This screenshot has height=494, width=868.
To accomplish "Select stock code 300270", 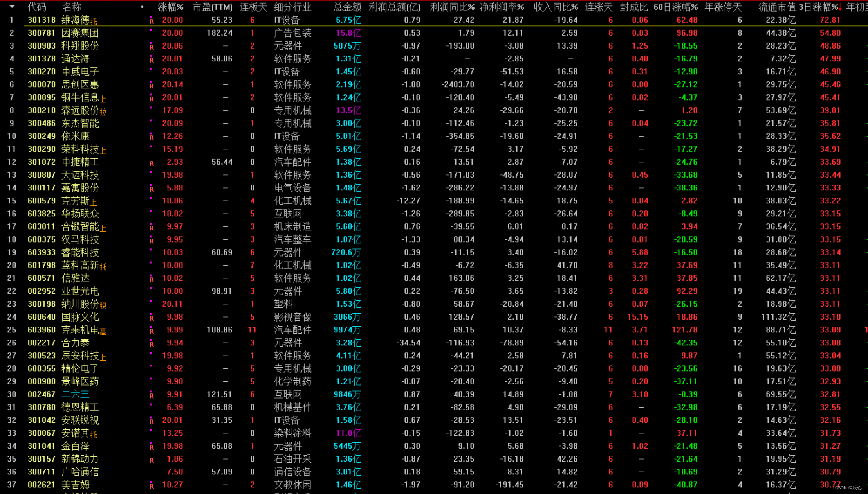I will (42, 72).
